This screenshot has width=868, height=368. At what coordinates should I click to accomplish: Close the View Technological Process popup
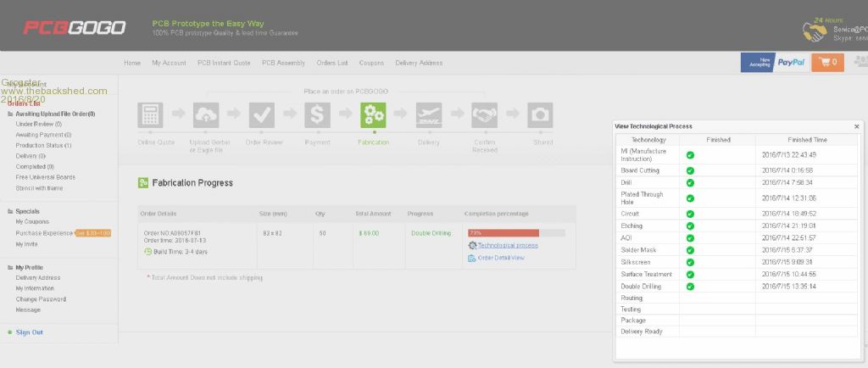coord(856,126)
